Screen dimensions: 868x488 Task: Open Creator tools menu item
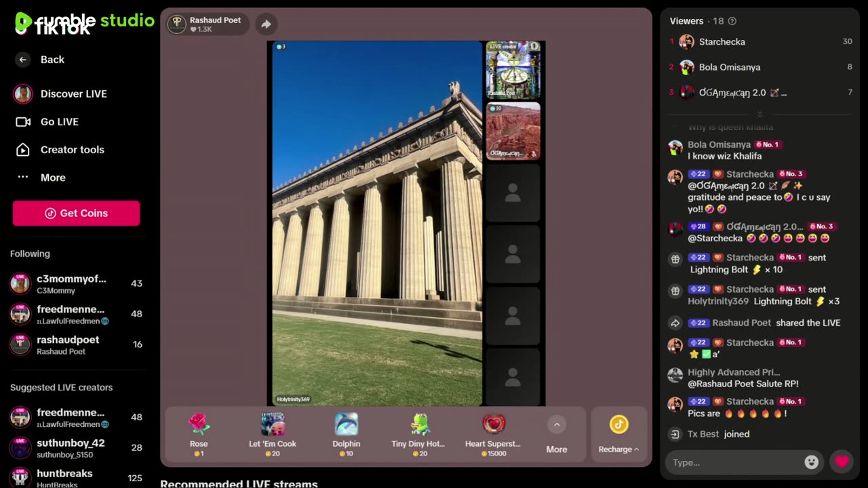click(72, 150)
